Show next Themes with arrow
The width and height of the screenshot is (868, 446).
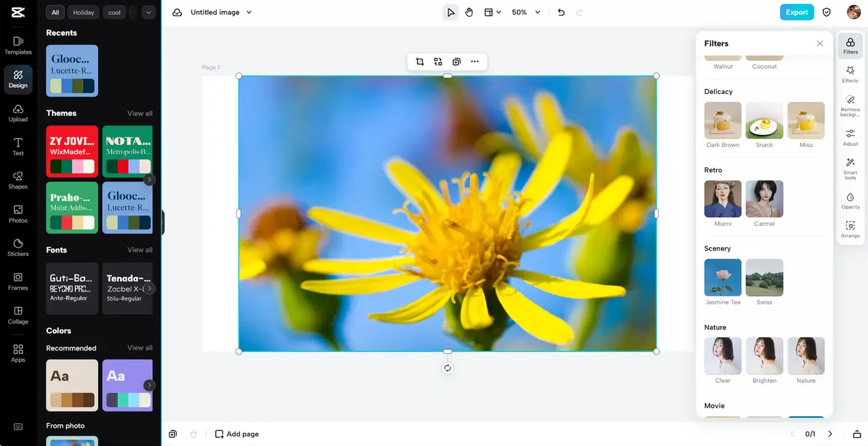[149, 180]
